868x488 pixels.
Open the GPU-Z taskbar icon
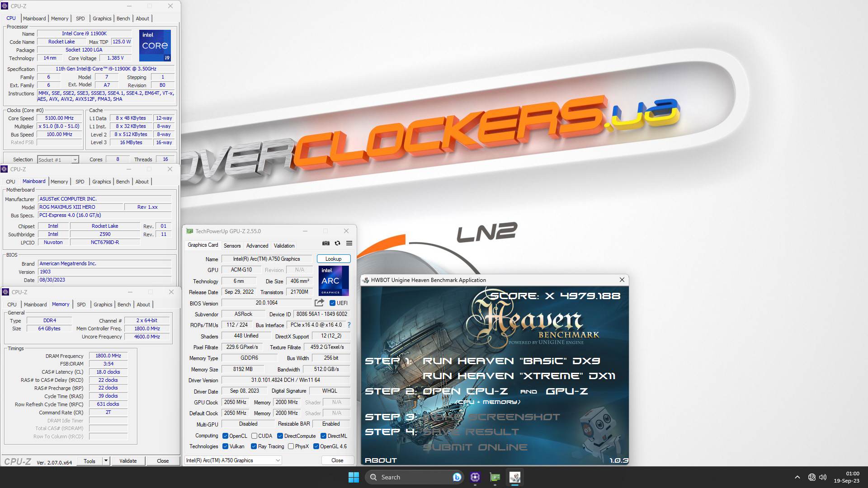tap(495, 477)
